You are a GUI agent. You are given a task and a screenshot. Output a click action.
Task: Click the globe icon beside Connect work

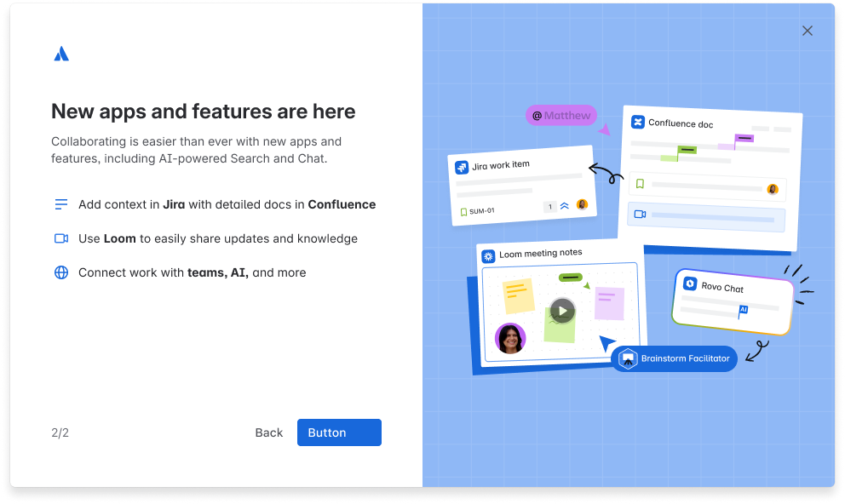[61, 272]
